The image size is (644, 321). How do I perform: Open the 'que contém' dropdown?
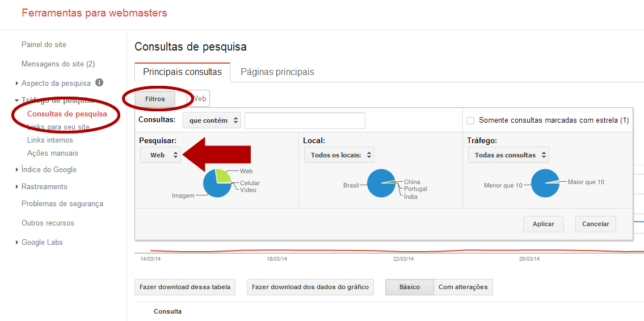(x=212, y=120)
